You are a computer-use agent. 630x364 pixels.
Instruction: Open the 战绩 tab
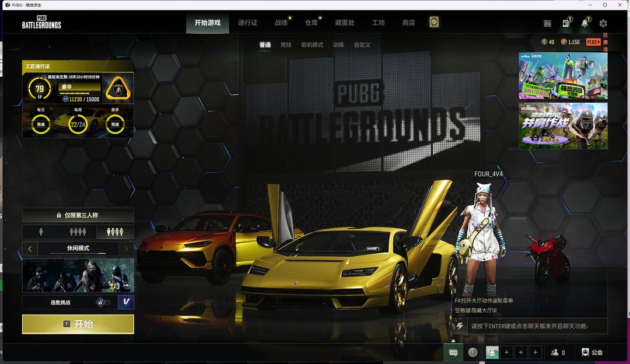[x=281, y=23]
